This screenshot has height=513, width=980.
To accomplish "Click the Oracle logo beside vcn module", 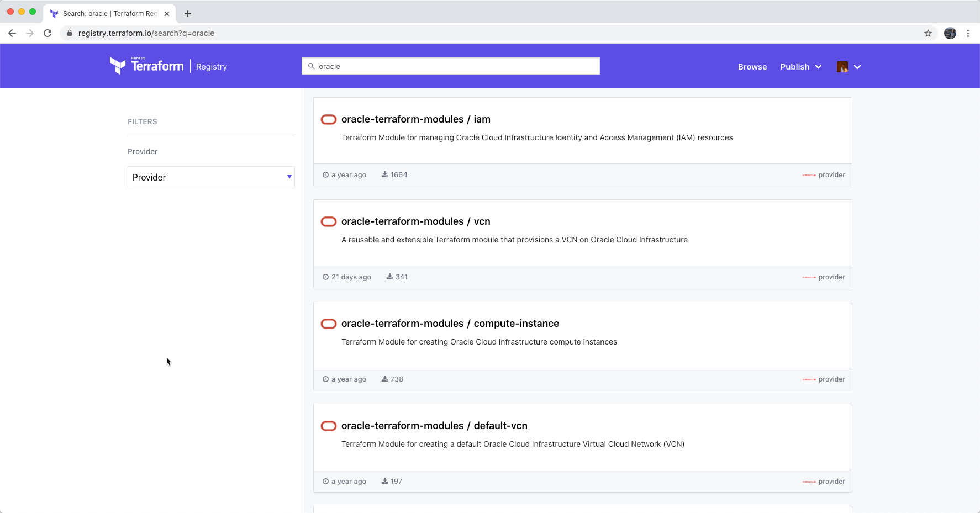I will (x=329, y=221).
